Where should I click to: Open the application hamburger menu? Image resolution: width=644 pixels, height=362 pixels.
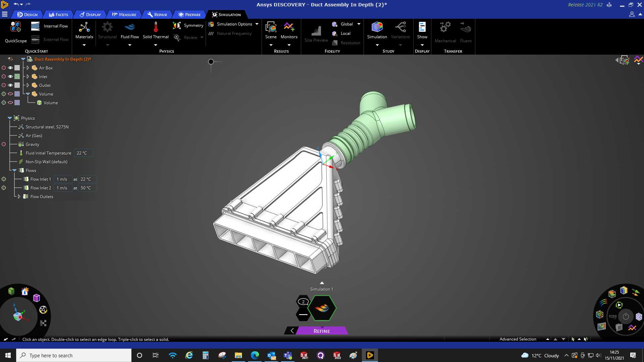[5, 14]
